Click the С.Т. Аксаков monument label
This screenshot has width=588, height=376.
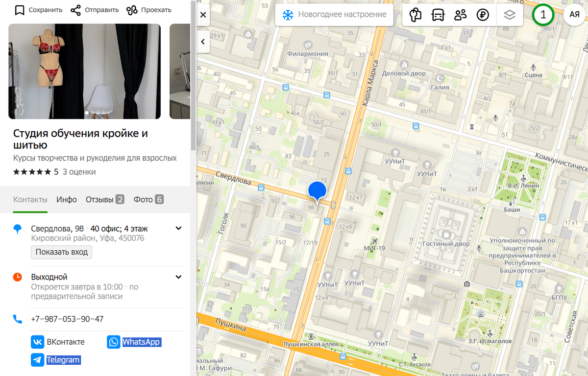(x=415, y=364)
